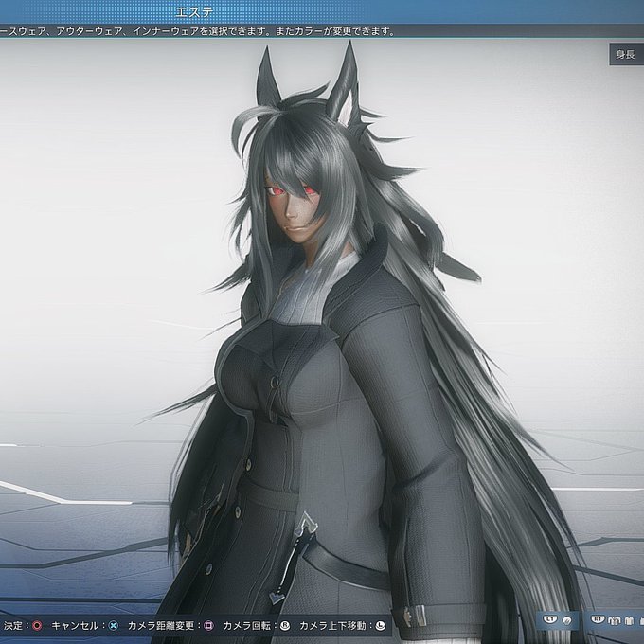Click the outfit icons beside R1
Screen dimensions: 644x644
[624, 620]
